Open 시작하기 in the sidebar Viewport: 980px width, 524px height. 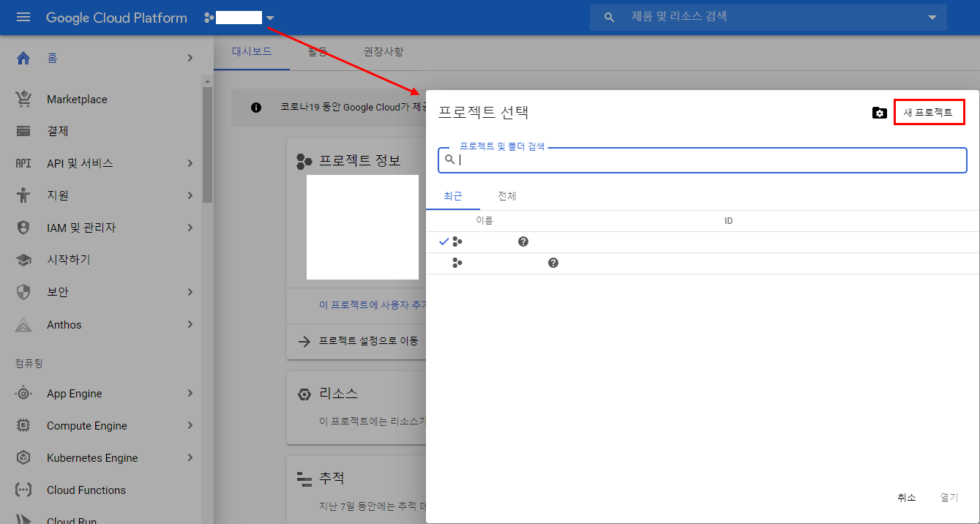(69, 260)
